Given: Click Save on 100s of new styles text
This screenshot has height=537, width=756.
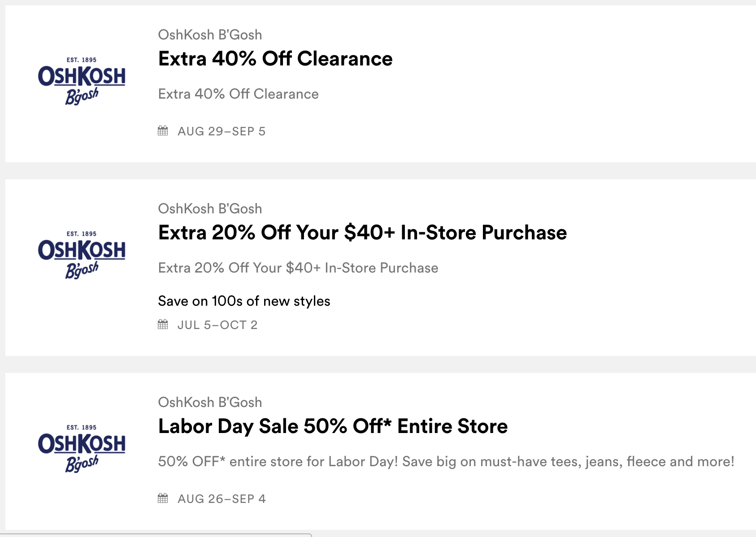Looking at the screenshot, I should [x=244, y=301].
